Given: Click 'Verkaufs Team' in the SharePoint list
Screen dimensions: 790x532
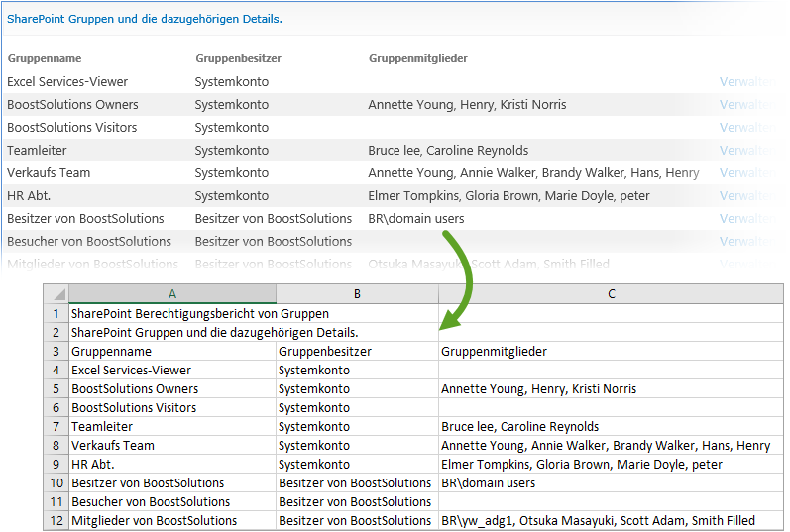Looking at the screenshot, I should 49,172.
